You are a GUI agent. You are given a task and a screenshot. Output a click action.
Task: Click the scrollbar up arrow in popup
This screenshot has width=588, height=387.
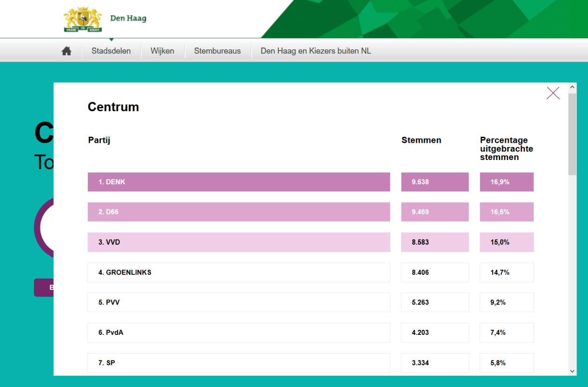[572, 87]
